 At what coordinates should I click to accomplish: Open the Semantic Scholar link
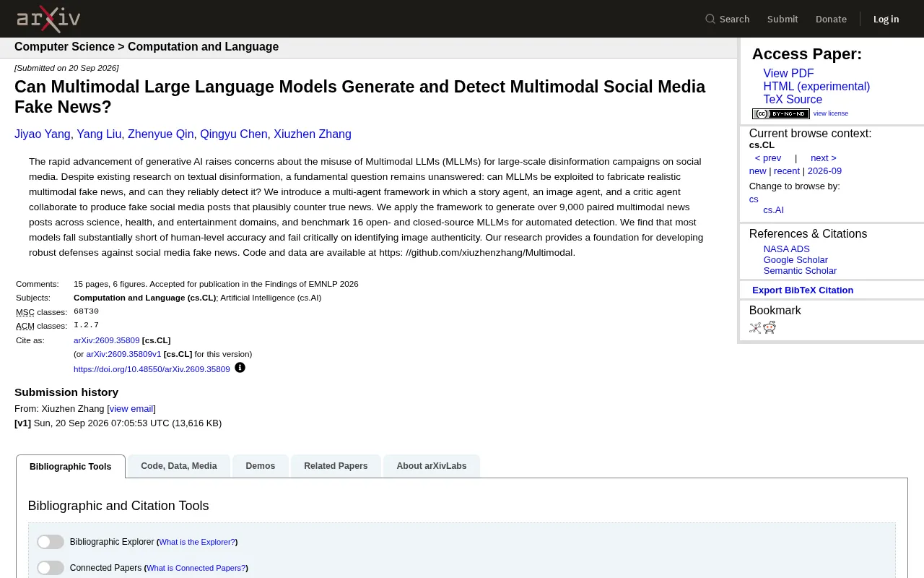coord(800,271)
